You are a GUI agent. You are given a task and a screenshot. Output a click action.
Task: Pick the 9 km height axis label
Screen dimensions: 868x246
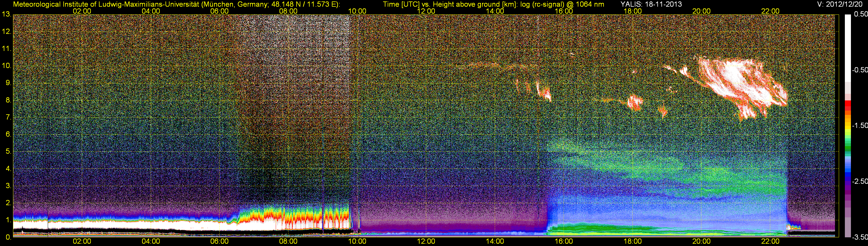[8, 83]
